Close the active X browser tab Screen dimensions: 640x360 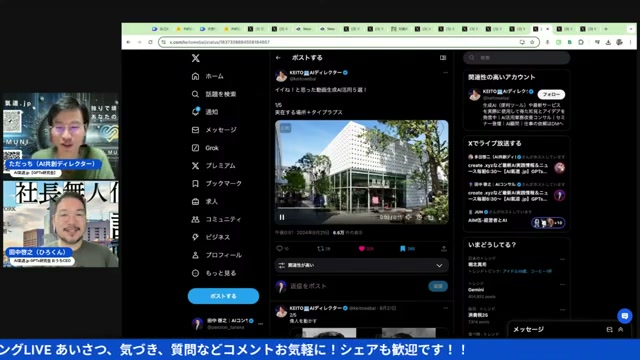click(548, 29)
